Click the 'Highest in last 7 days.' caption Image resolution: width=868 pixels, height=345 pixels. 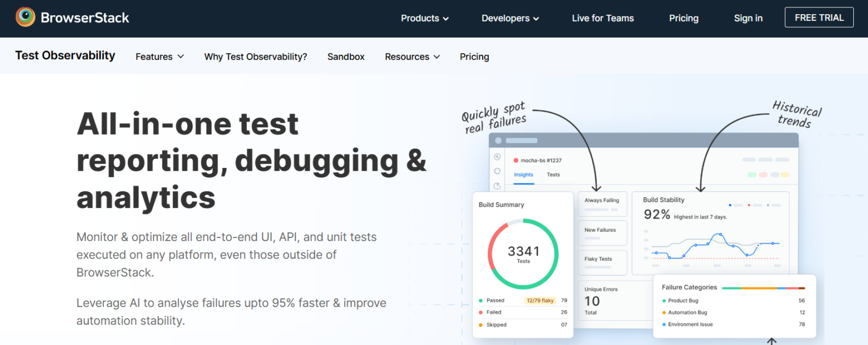point(701,217)
